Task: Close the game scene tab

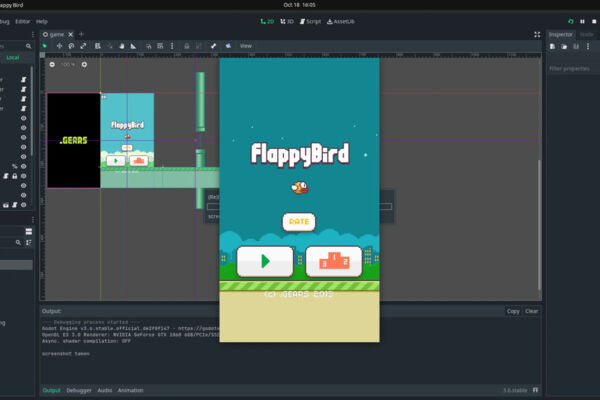Action: (x=71, y=34)
